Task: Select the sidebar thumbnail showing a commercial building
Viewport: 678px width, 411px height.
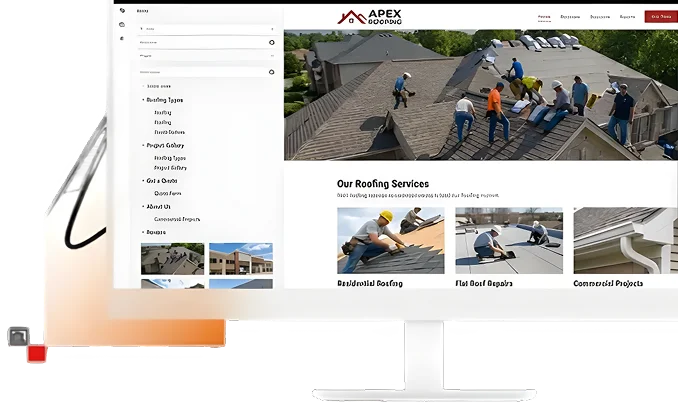Action: (241, 259)
